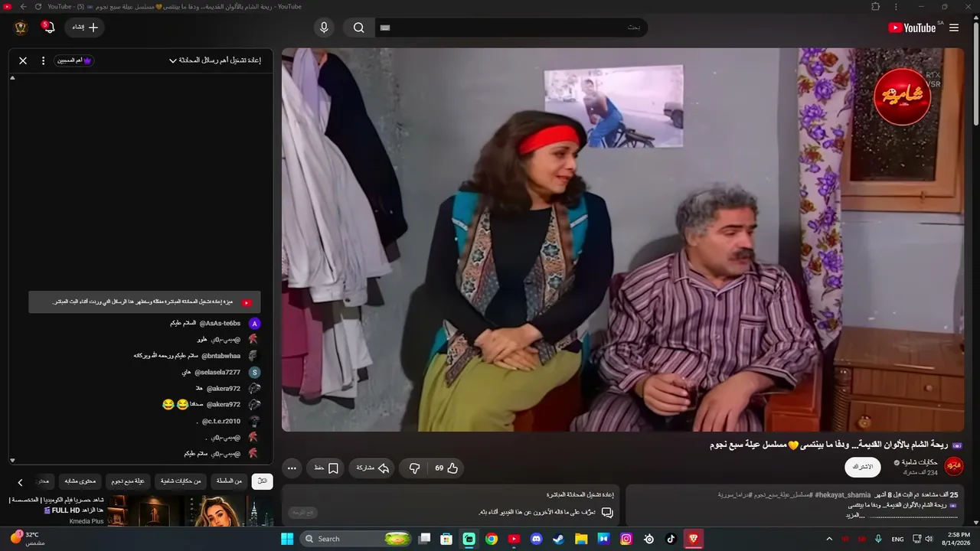Go to the YouTube home logo
980x551 pixels.
[x=912, y=28]
